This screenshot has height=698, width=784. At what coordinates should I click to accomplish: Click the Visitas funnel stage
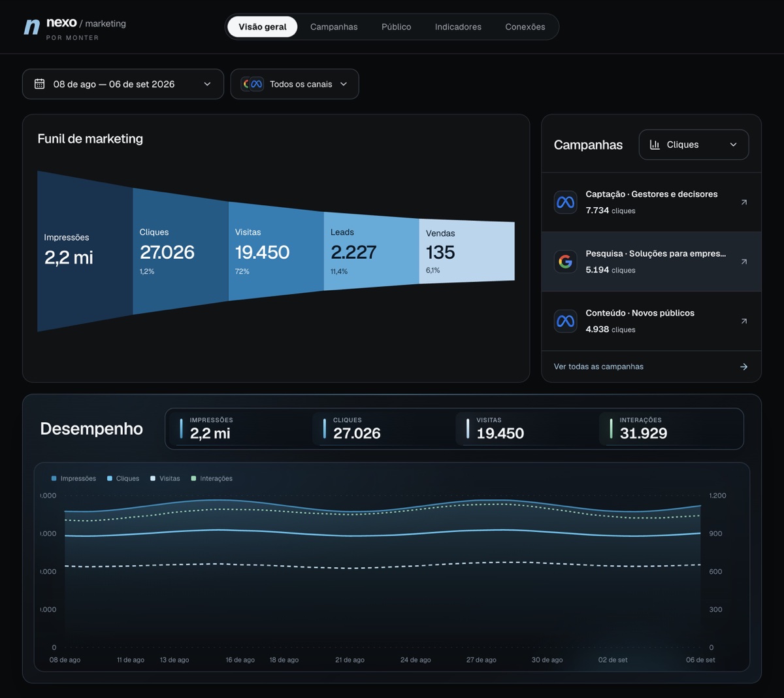pyautogui.click(x=276, y=252)
